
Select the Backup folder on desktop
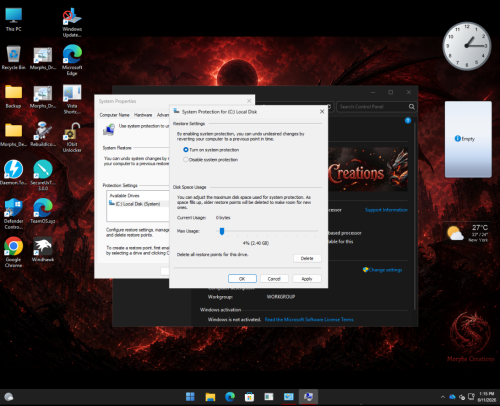(13, 96)
